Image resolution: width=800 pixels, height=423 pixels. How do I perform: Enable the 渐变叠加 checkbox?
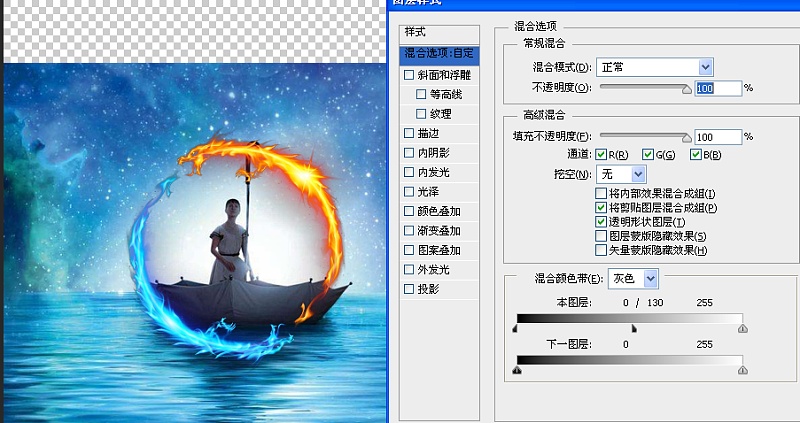409,231
